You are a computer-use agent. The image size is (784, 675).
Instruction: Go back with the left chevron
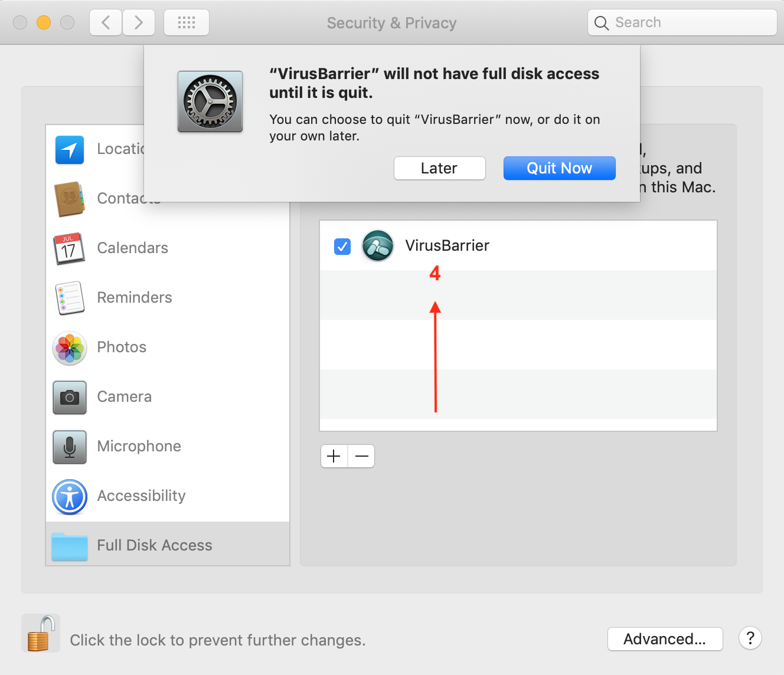coord(106,22)
